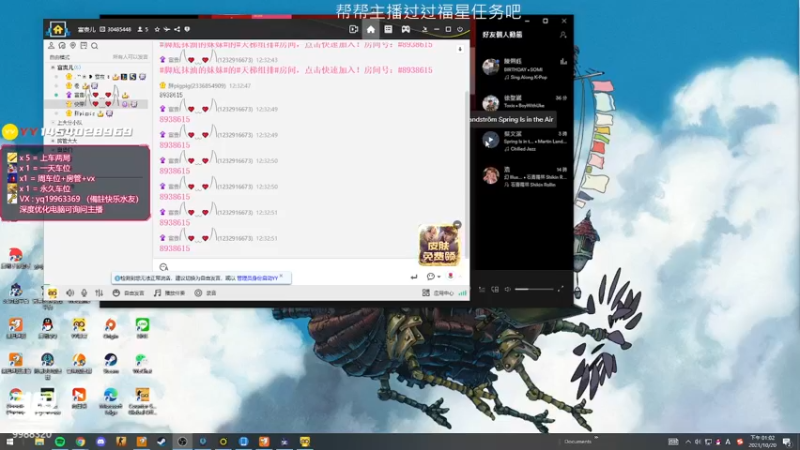Click the search magnifier icon in the sidebar toolbar

click(94, 46)
